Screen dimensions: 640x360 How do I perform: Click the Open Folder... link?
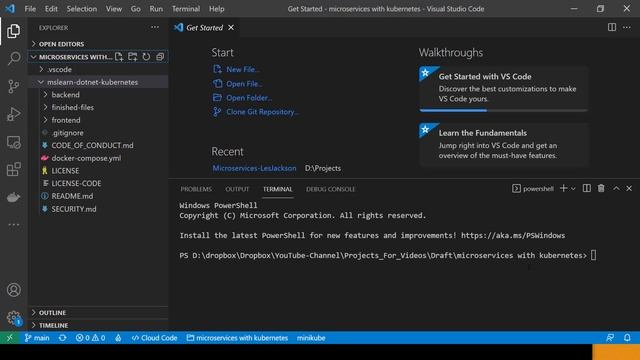tap(249, 98)
